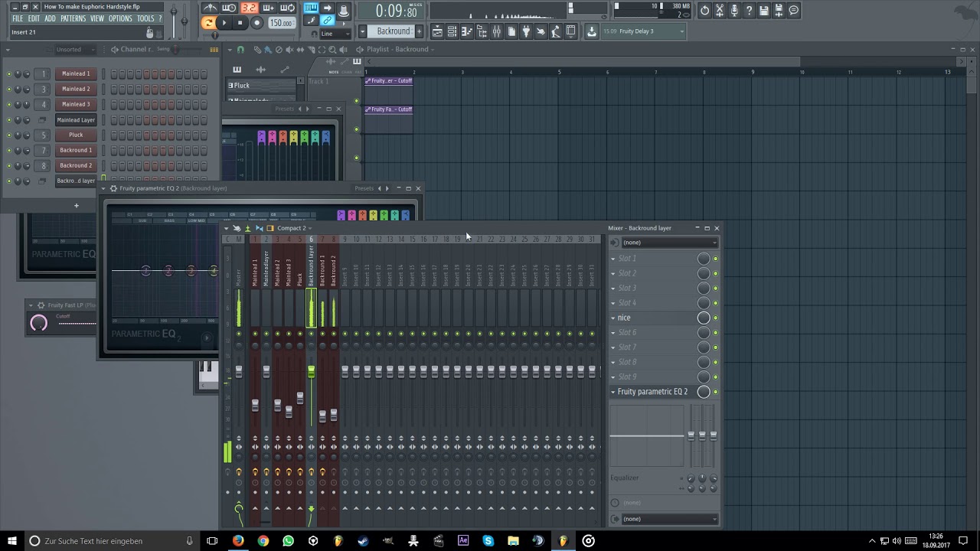This screenshot has height=551, width=980.
Task: Click one-click audio recording microphone icon
Action: click(734, 10)
